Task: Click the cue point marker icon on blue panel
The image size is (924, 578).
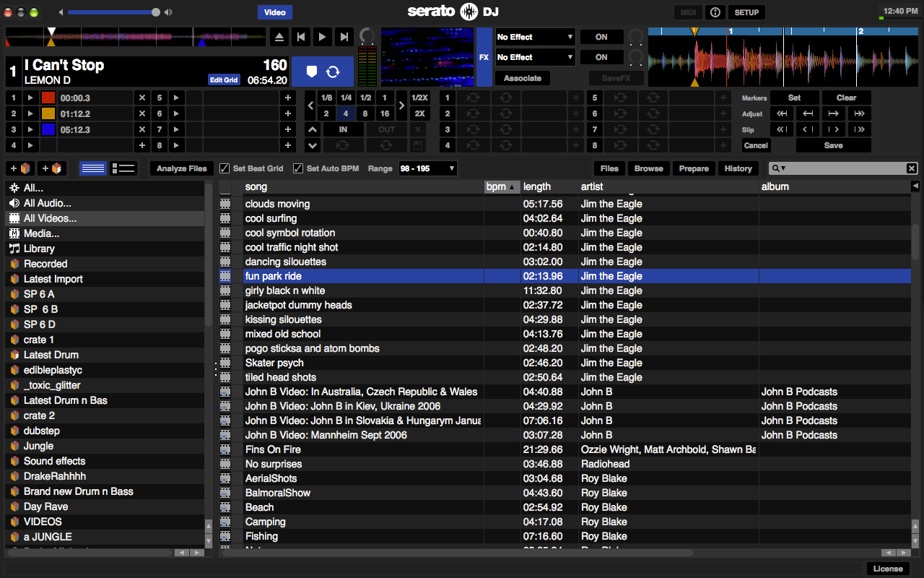Action: click(x=311, y=72)
